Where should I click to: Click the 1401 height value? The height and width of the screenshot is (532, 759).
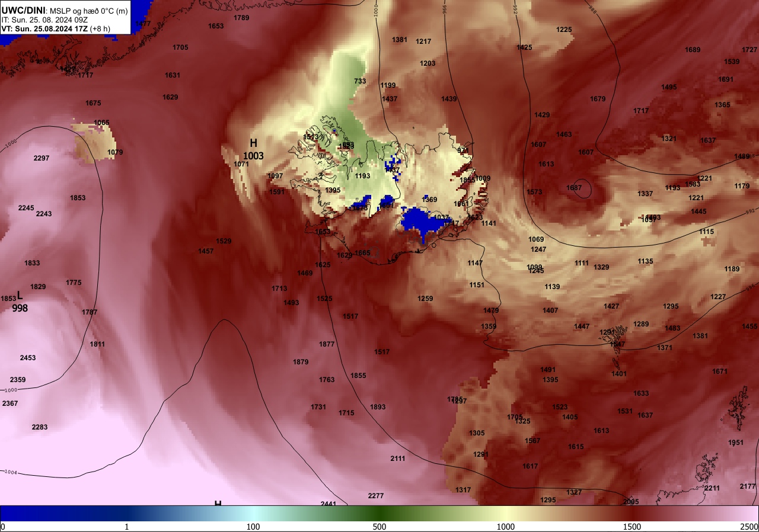click(x=619, y=374)
